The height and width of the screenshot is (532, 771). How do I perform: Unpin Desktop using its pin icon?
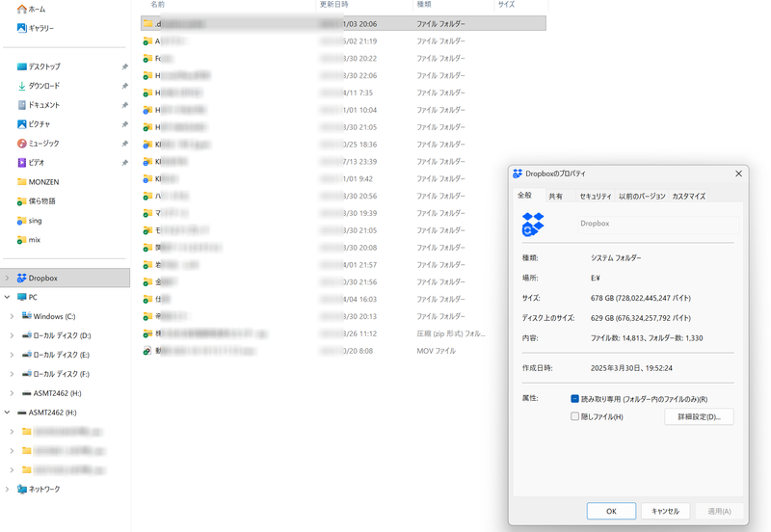coord(125,66)
